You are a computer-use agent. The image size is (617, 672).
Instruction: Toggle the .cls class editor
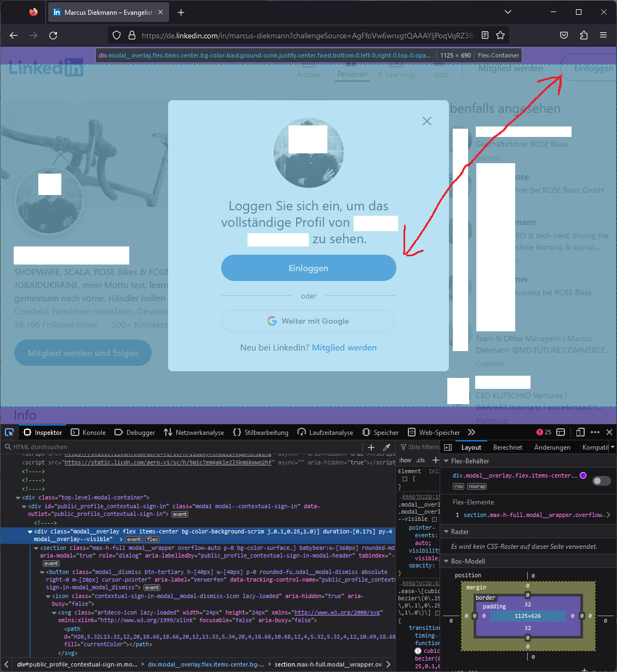(x=419, y=460)
